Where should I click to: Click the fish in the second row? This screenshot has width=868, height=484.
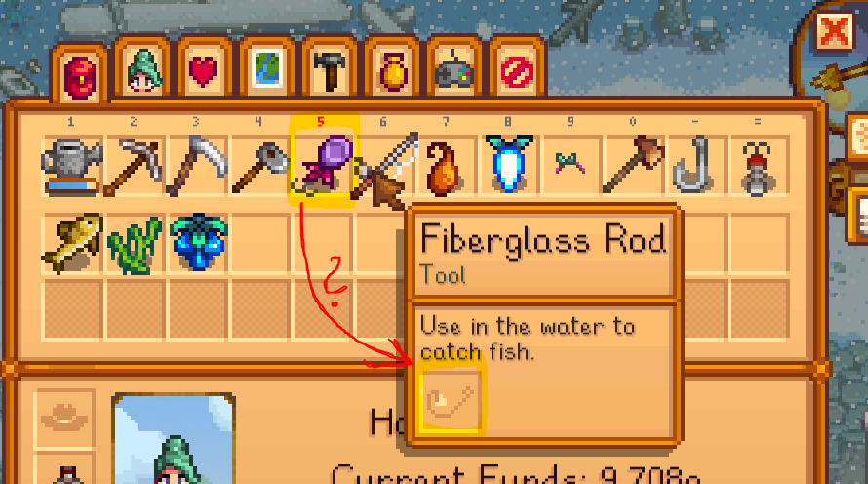[x=72, y=244]
